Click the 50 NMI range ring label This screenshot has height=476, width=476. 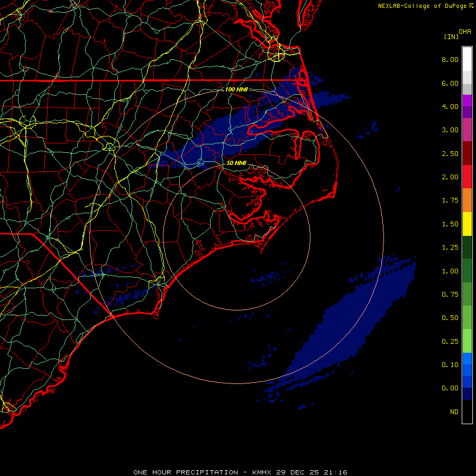pos(236,163)
